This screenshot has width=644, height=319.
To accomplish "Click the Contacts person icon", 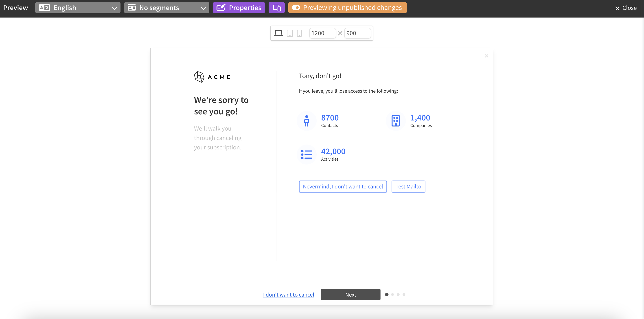I will click(307, 121).
